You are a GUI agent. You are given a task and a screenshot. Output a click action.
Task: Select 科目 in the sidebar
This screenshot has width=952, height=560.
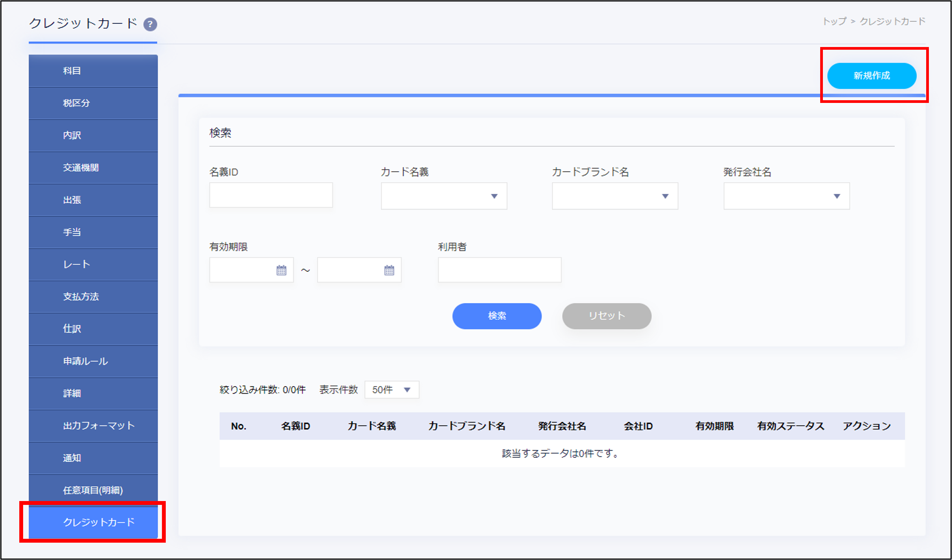(x=93, y=70)
